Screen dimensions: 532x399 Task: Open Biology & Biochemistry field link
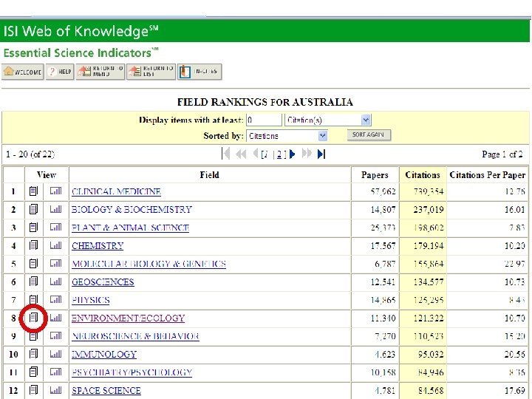click(132, 210)
